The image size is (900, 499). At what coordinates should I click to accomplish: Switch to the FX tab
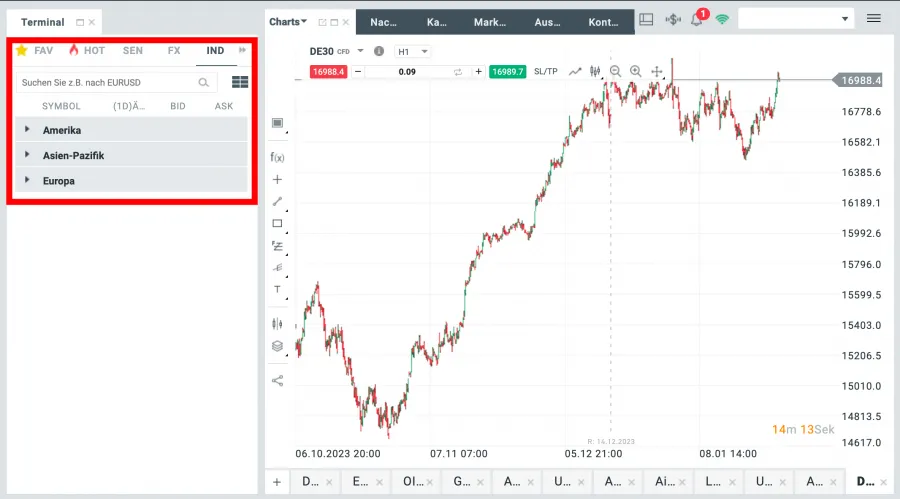point(174,50)
